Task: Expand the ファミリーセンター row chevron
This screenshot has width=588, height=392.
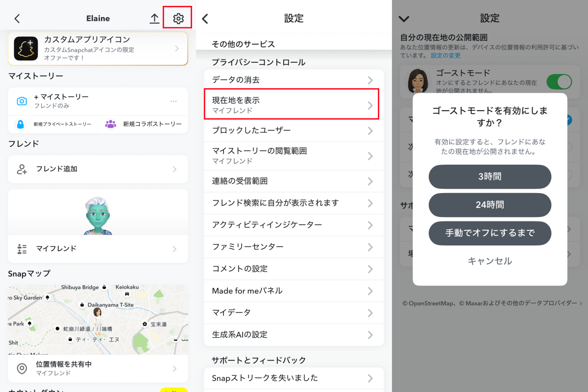Action: click(x=370, y=247)
